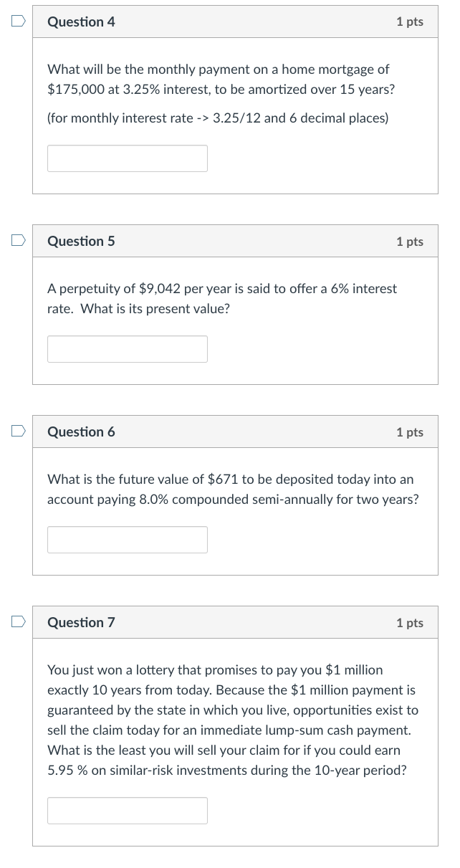Click the Question 4 header title

click(x=81, y=22)
